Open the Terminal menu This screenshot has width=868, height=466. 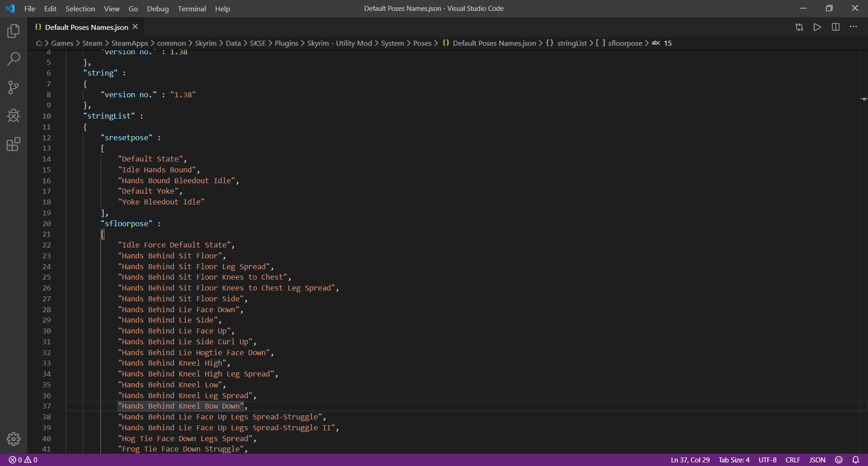pos(192,9)
